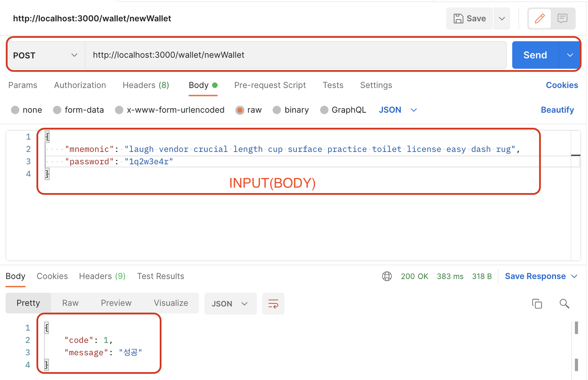Open the response Cookies tab
588x380 pixels.
tap(52, 276)
